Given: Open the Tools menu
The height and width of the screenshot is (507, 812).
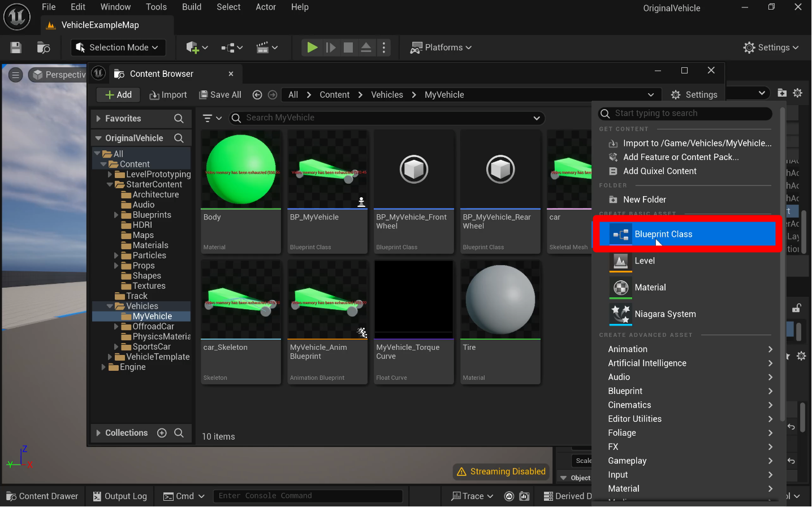Looking at the screenshot, I should pos(156,7).
